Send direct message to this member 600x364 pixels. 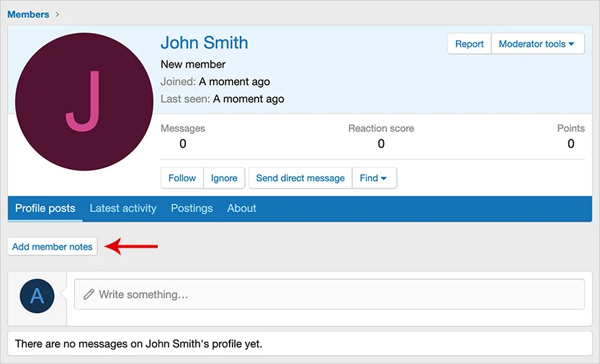pos(300,178)
